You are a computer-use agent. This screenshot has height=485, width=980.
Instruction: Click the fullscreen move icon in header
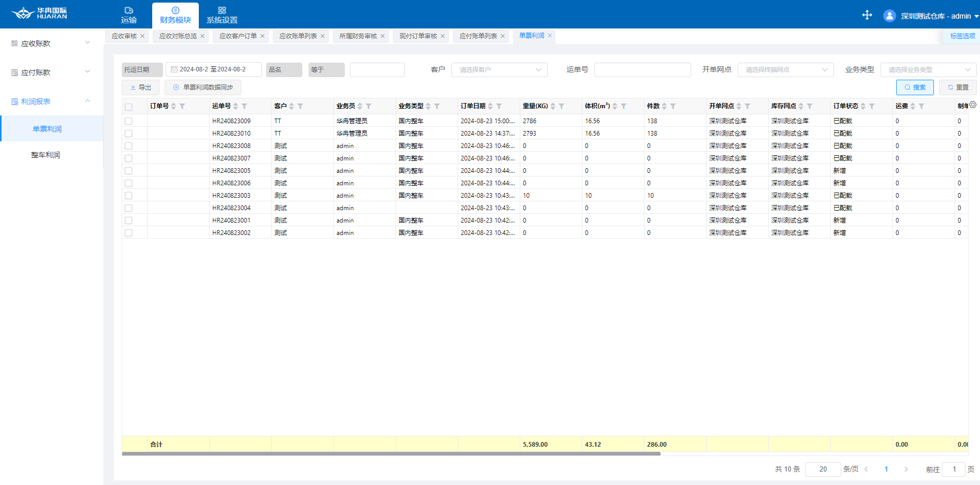pos(867,15)
